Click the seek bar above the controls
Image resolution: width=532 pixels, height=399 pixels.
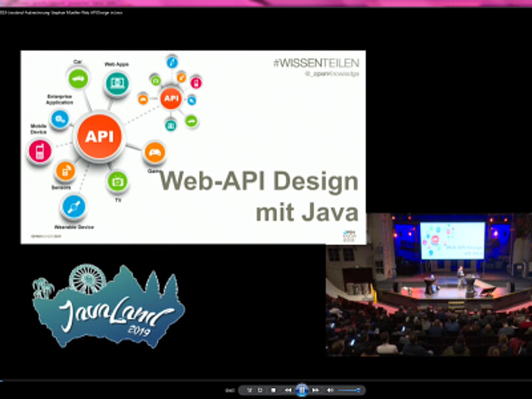[x=266, y=381]
